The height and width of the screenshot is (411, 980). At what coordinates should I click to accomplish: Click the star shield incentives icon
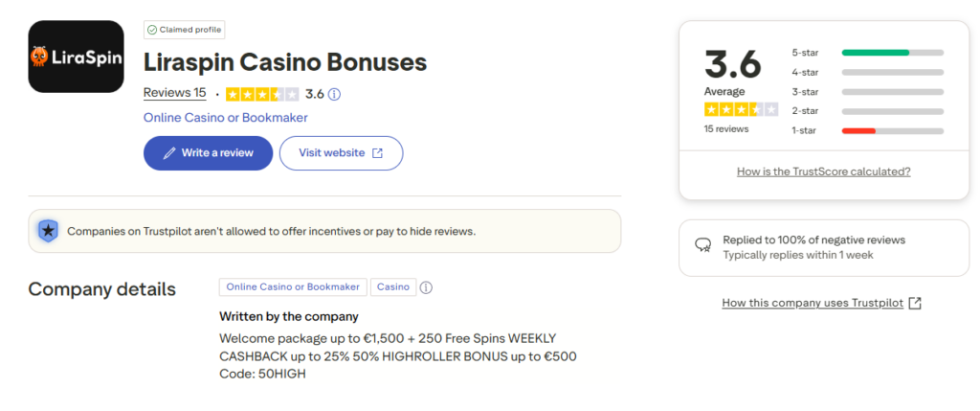47,231
